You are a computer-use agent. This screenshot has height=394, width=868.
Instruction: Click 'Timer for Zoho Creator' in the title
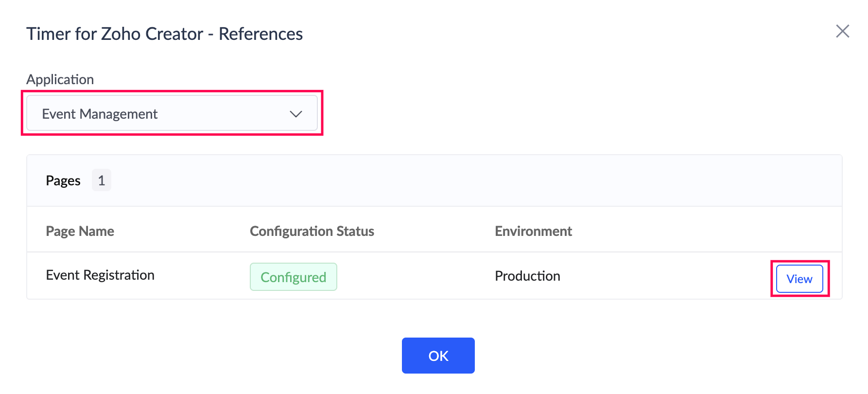coord(115,34)
